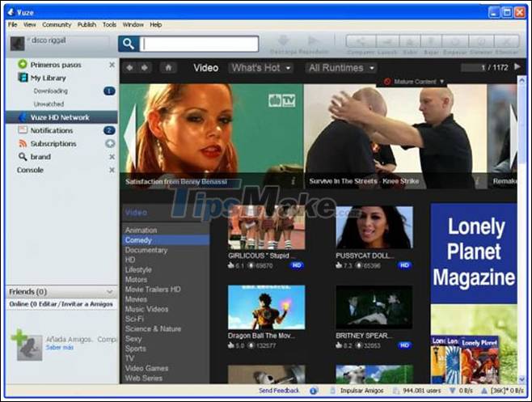Click the Reproducir play toolbar icon

[312, 41]
